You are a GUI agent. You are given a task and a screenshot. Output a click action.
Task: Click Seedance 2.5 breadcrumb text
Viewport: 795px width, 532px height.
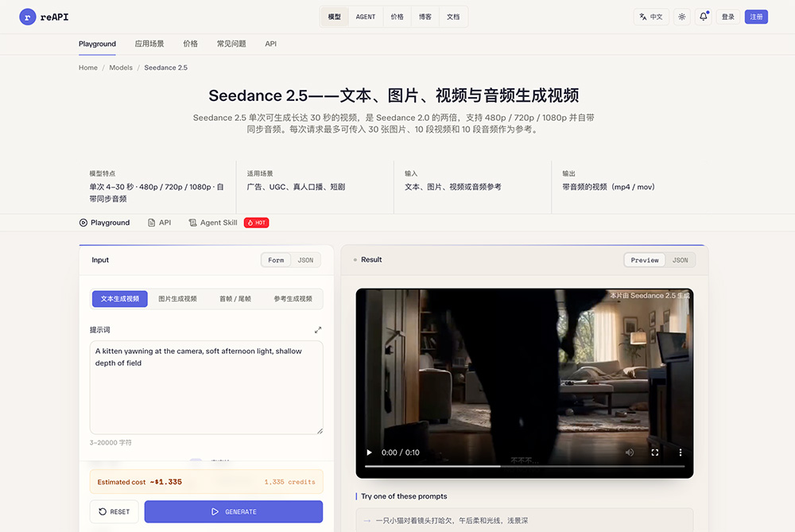click(166, 68)
